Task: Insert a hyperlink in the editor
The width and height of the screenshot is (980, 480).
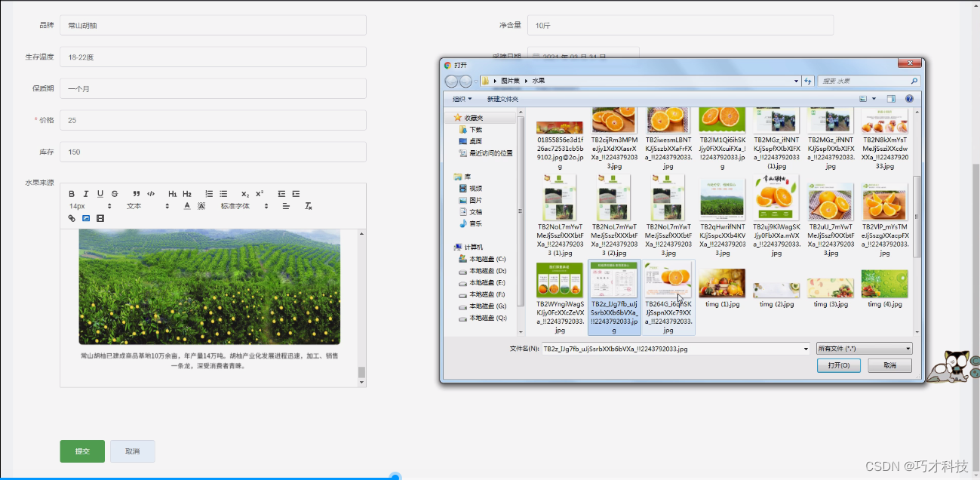Action: 72,218
